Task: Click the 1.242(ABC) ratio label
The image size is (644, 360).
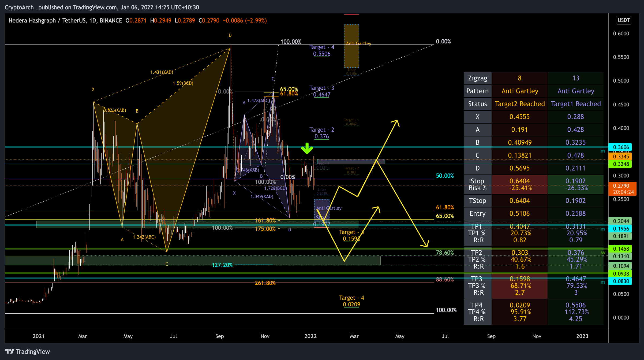Action: [x=144, y=237]
